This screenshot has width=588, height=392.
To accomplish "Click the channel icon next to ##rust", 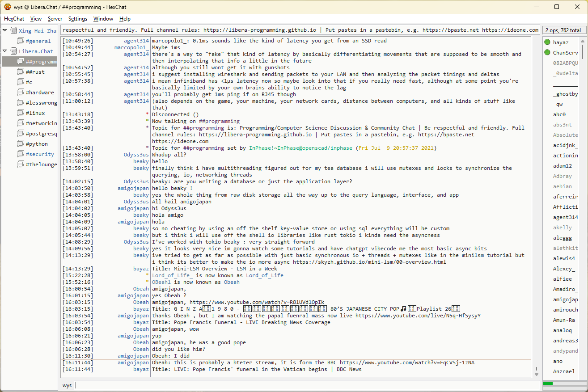I will click(x=21, y=72).
